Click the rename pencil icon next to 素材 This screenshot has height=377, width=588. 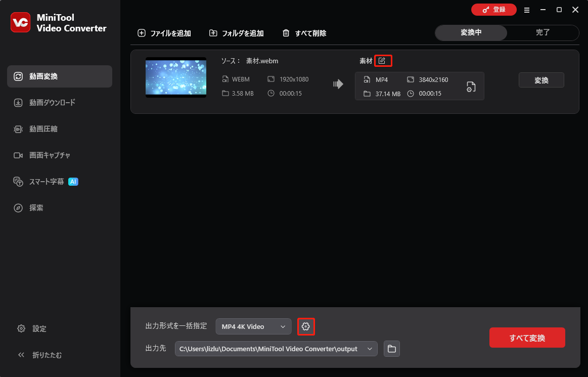coord(383,60)
